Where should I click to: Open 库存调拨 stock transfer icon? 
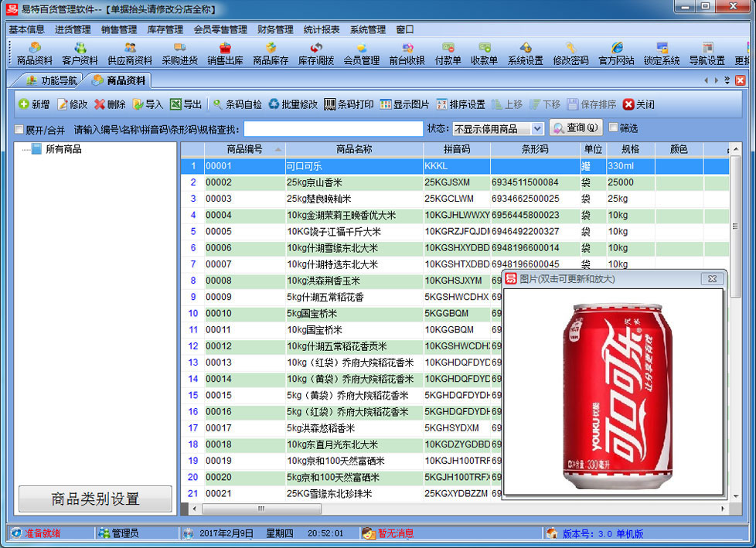pyautogui.click(x=316, y=53)
